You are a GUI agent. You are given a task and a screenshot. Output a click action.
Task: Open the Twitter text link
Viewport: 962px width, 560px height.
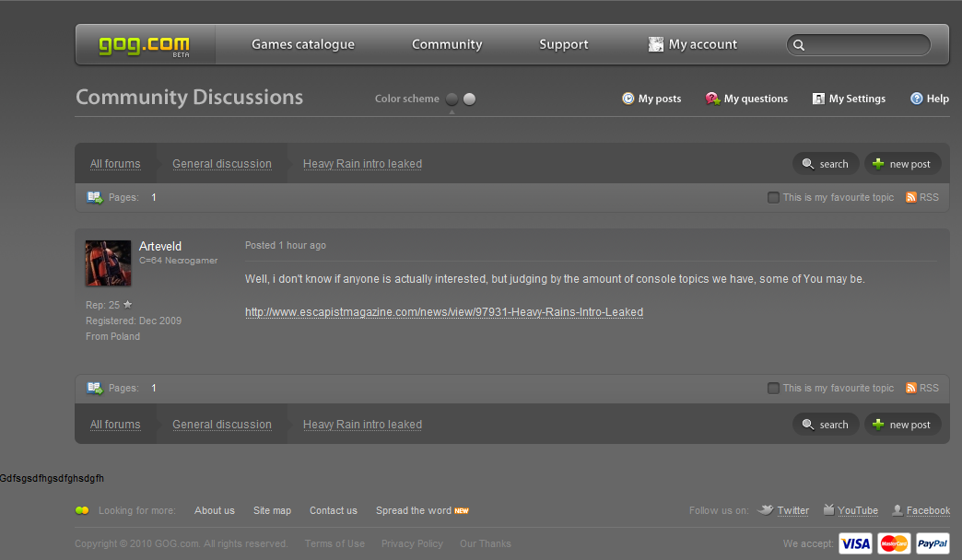pyautogui.click(x=792, y=510)
